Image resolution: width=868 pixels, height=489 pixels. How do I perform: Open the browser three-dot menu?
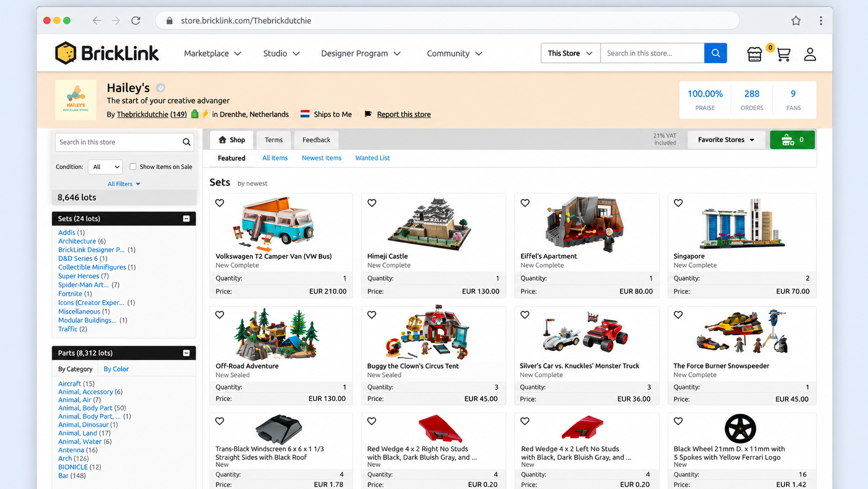coord(821,21)
